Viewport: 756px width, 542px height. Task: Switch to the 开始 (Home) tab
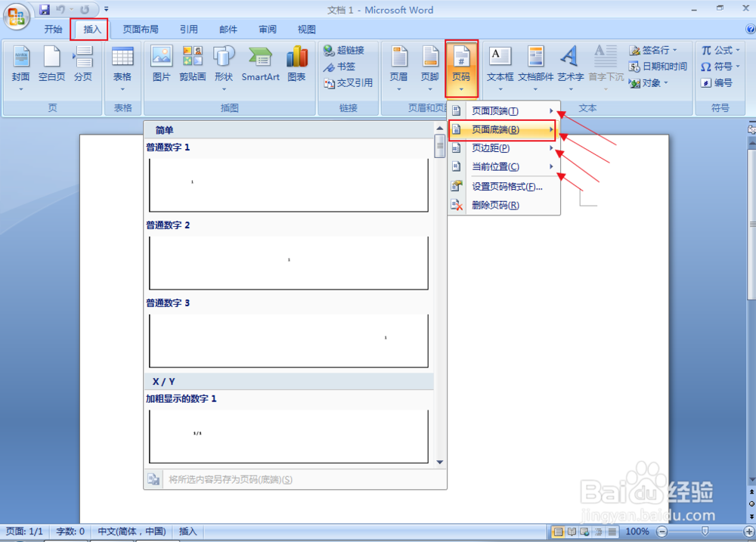click(x=53, y=29)
